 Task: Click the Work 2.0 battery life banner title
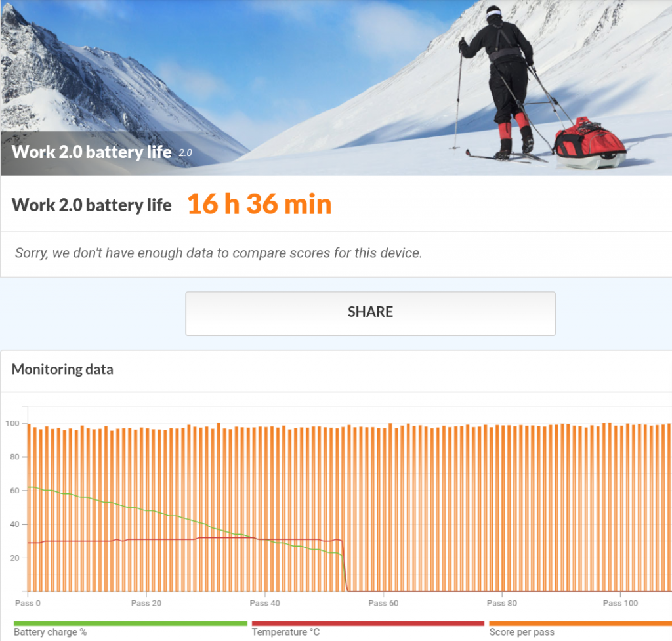91,152
